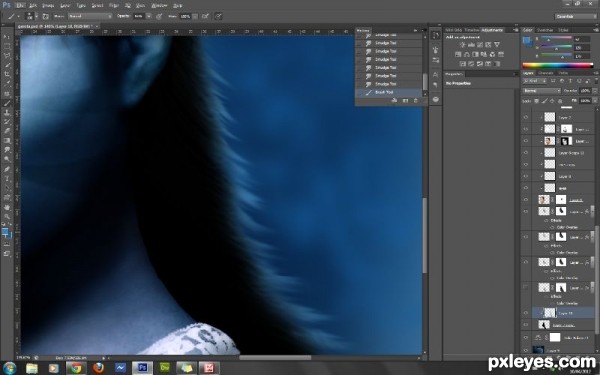
Task: Open the Image menu
Action: [47, 5]
